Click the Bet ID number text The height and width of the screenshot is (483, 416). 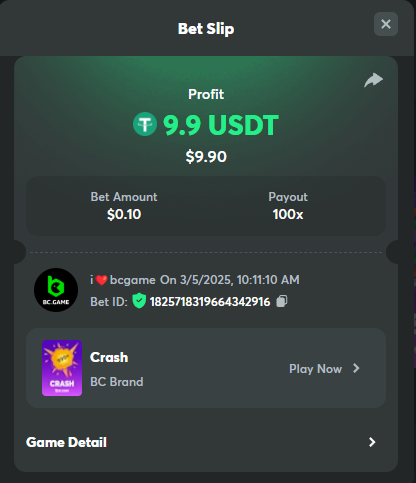click(210, 302)
